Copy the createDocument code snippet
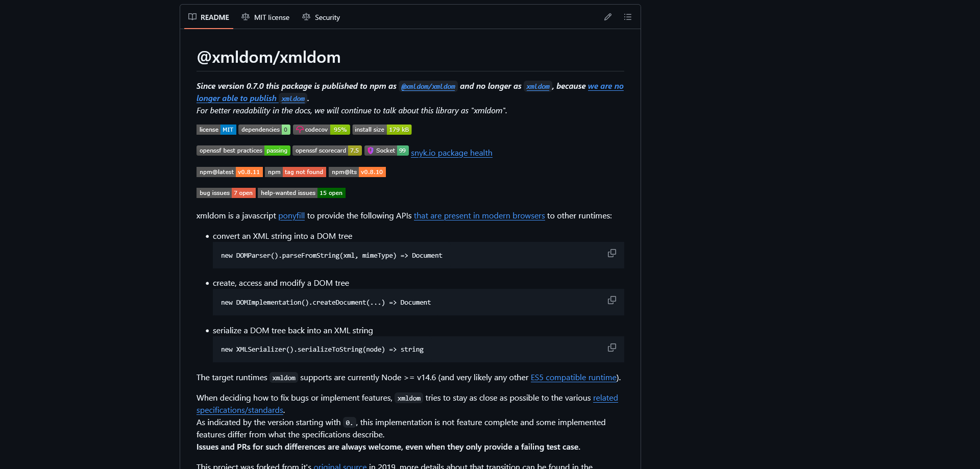 [x=611, y=300]
